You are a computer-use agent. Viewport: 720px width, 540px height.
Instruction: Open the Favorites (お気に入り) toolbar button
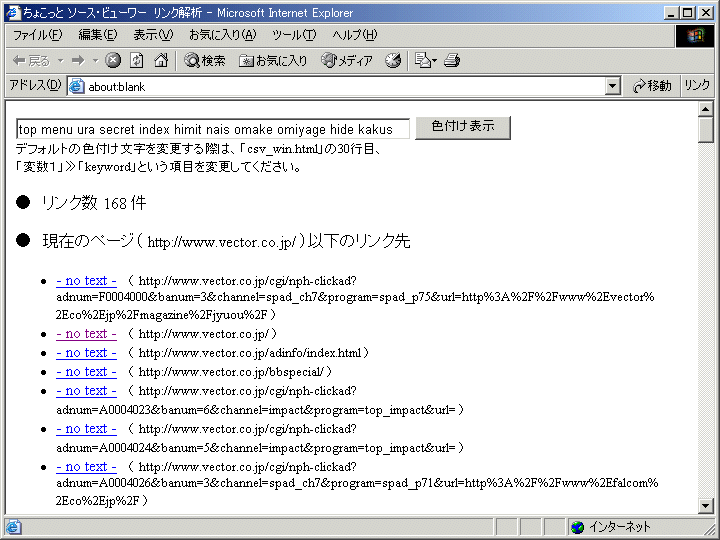pyautogui.click(x=273, y=61)
